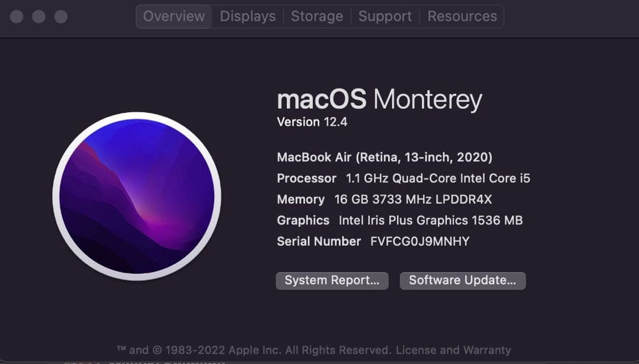This screenshot has width=639, height=364.
Task: Click the Memory specification line
Action: (385, 199)
